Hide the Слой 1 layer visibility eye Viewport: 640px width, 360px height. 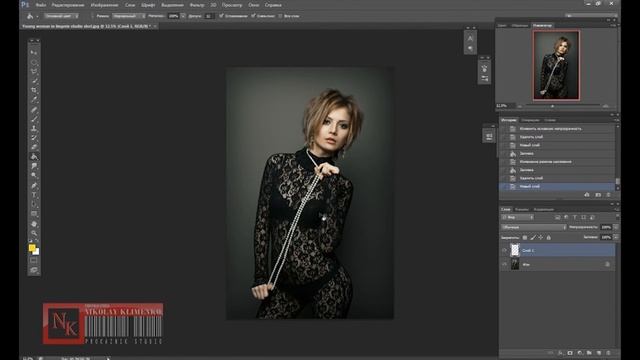[x=504, y=250]
